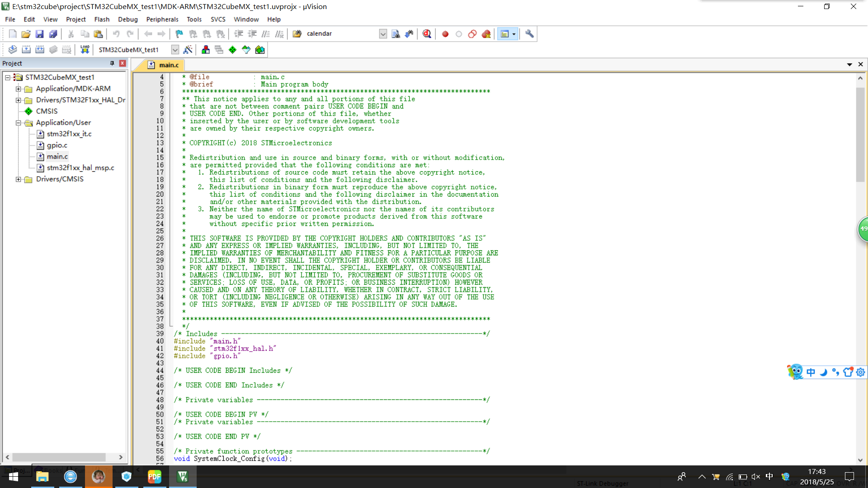Open Find in Files dialog icon
The width and height of the screenshot is (868, 488).
point(297,34)
